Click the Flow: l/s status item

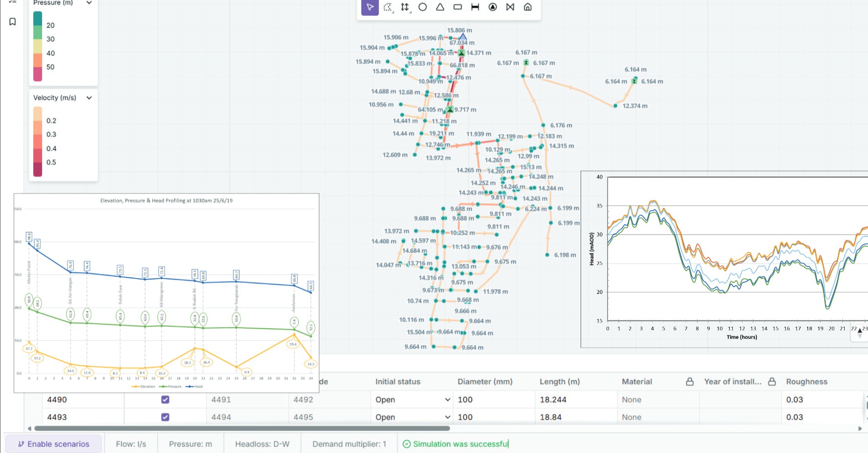pyautogui.click(x=131, y=444)
